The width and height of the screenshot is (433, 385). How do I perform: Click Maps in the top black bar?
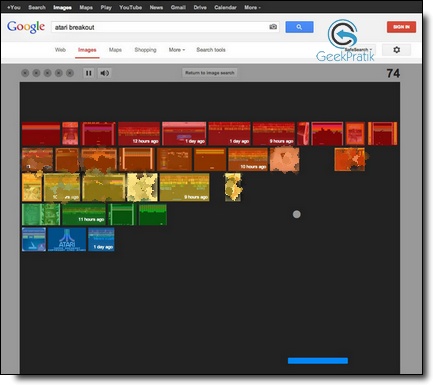pos(86,7)
